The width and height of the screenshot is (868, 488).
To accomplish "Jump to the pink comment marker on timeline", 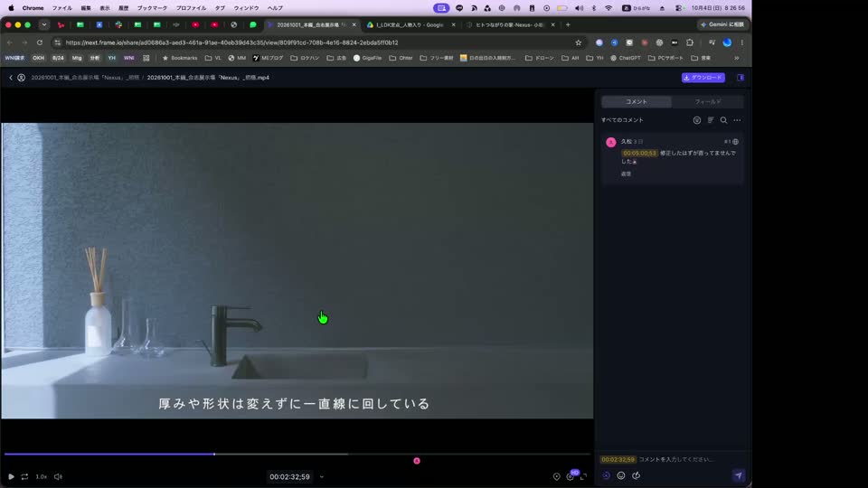I will coord(417,461).
